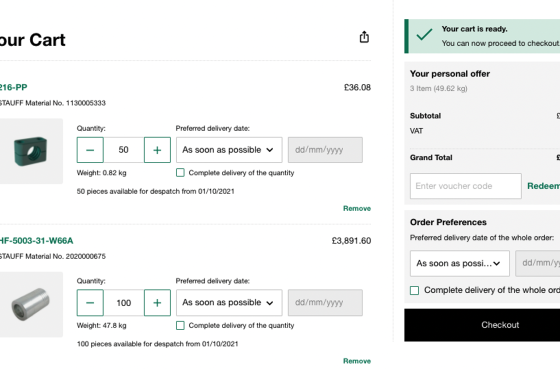Click the 'Your personal offer' heading

click(x=450, y=74)
